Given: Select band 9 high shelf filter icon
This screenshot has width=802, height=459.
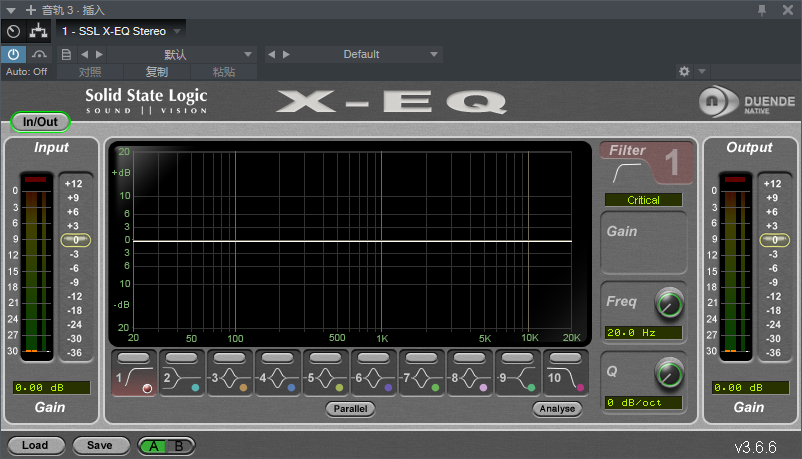Looking at the screenshot, I should (518, 379).
